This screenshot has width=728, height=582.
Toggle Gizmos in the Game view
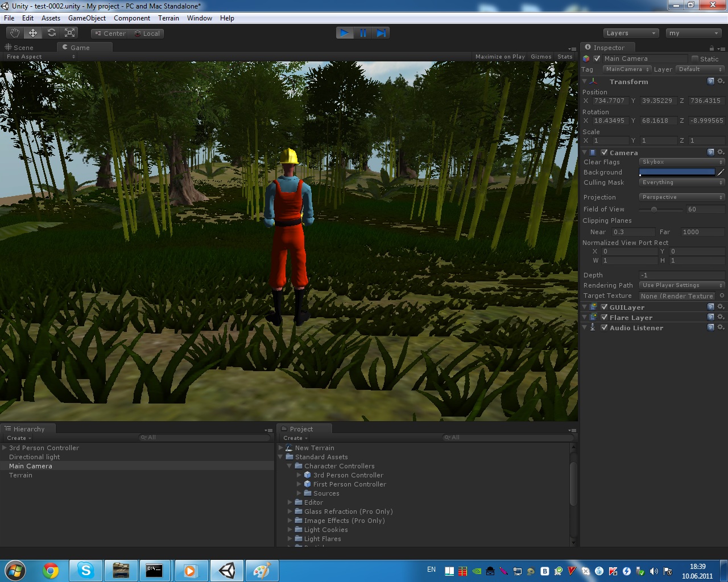click(541, 57)
